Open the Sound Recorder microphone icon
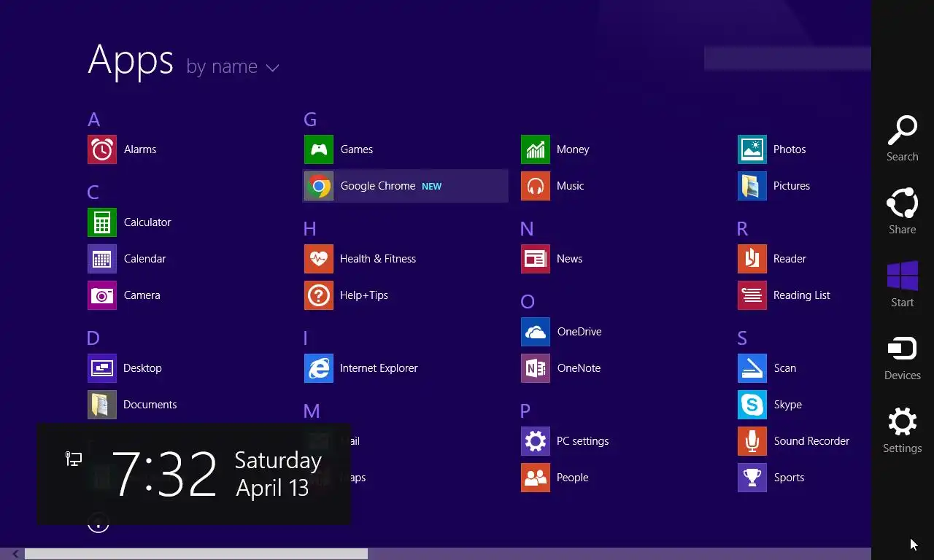934x560 pixels. (752, 441)
